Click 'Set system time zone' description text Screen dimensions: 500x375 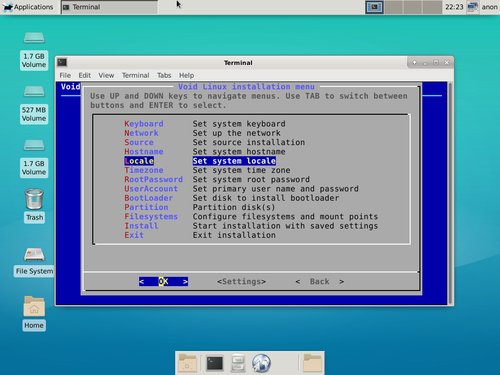241,170
